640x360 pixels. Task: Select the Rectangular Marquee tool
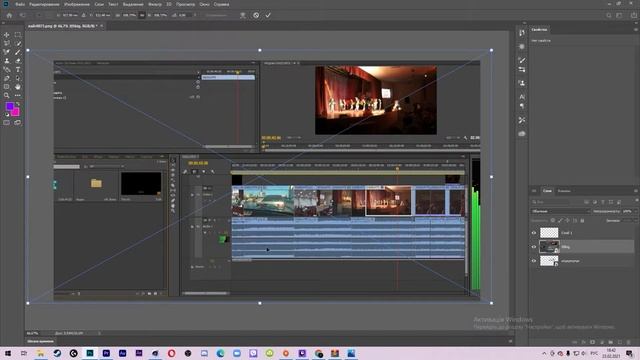click(18, 35)
